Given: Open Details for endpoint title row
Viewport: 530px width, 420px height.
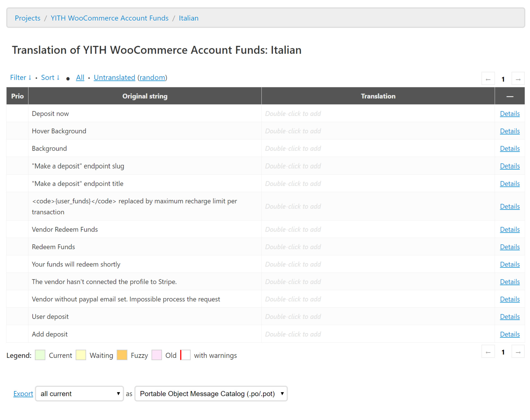Looking at the screenshot, I should [x=510, y=184].
